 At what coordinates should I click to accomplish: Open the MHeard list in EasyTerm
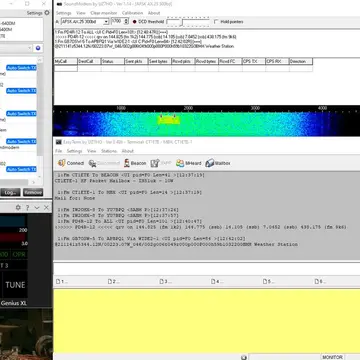tap(189, 163)
